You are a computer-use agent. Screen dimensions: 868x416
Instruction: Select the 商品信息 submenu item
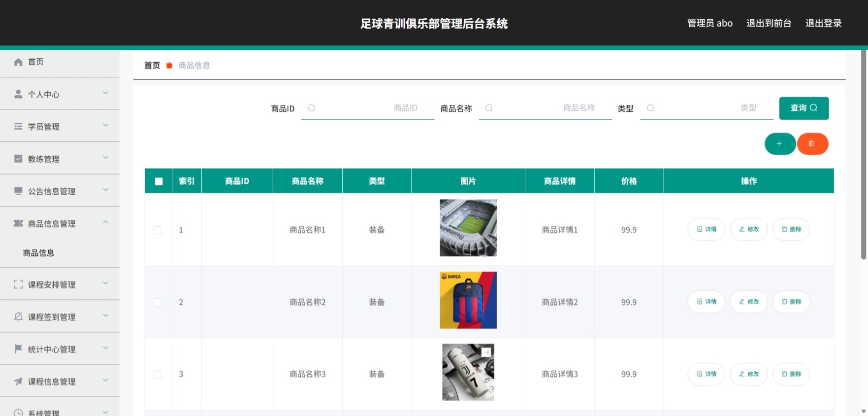coord(60,253)
